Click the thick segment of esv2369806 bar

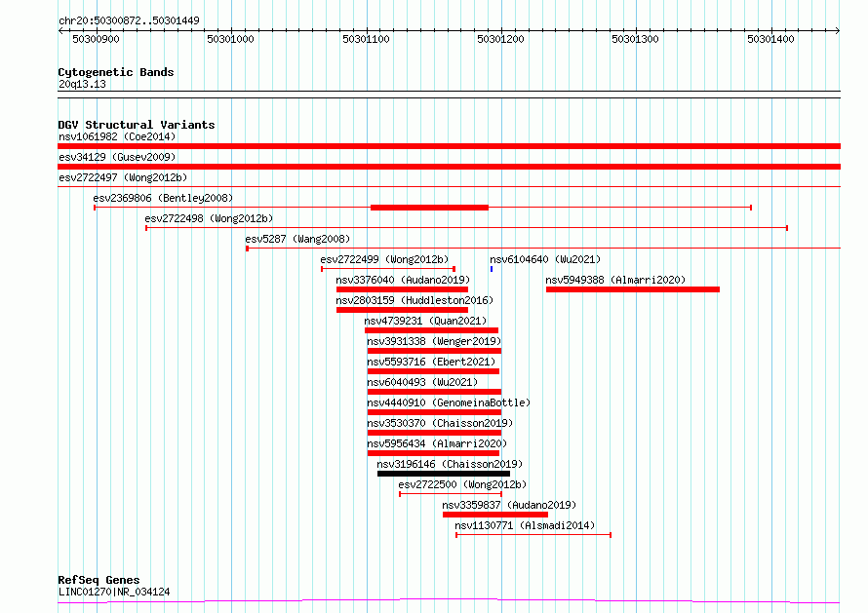[429, 208]
